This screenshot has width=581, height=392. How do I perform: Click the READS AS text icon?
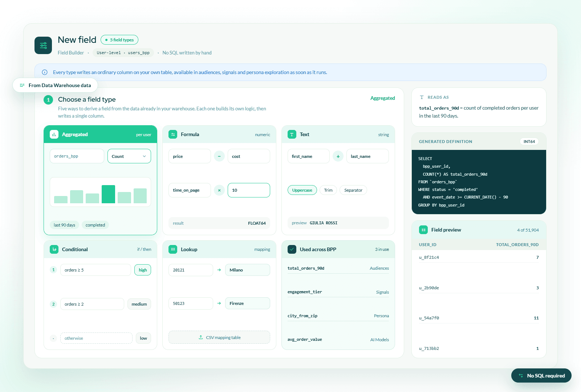point(422,97)
